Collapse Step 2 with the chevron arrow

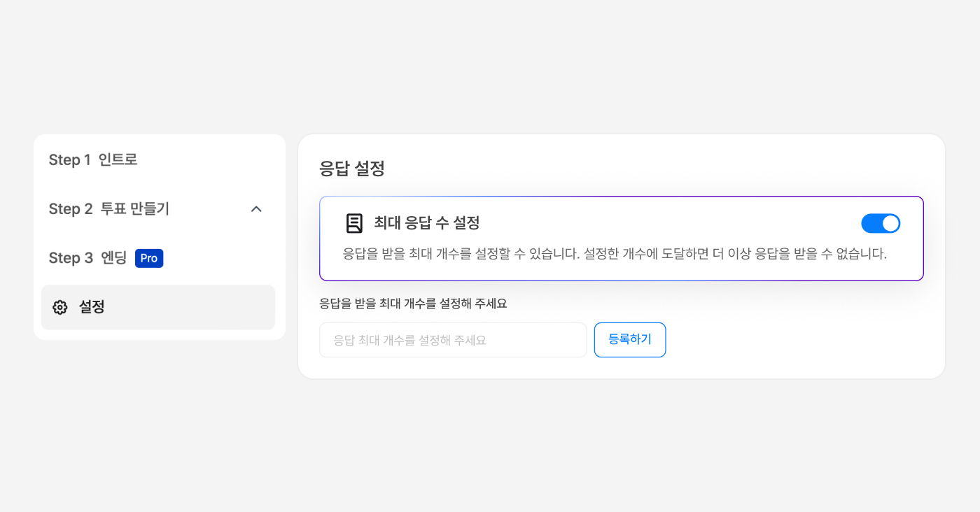pyautogui.click(x=256, y=209)
